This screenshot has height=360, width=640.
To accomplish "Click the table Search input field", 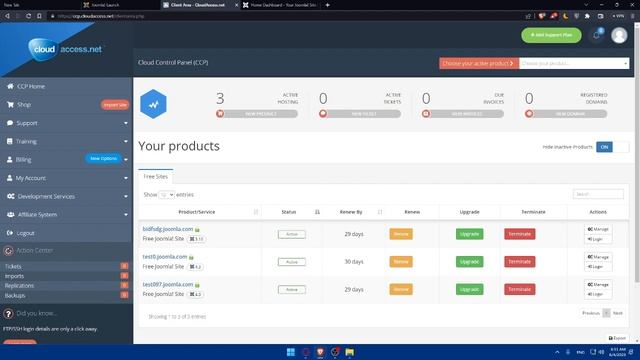I will [598, 194].
